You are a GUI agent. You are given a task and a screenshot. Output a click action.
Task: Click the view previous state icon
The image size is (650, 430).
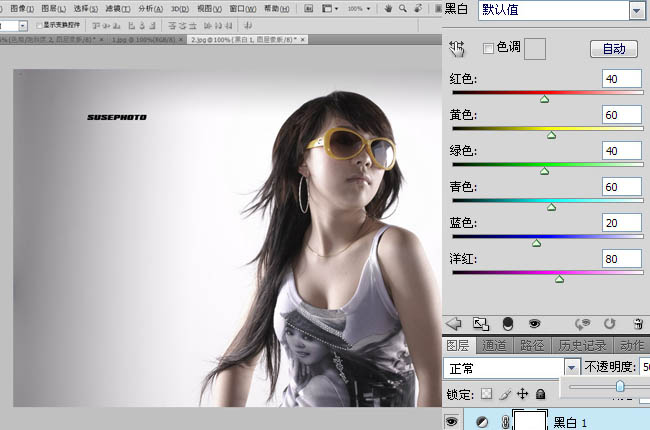[584, 324]
